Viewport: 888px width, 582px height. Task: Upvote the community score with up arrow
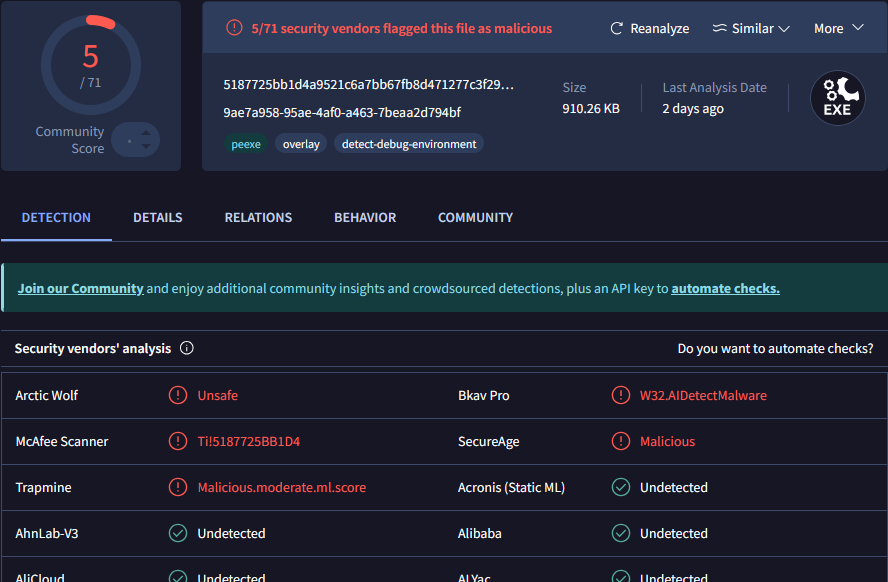click(146, 134)
